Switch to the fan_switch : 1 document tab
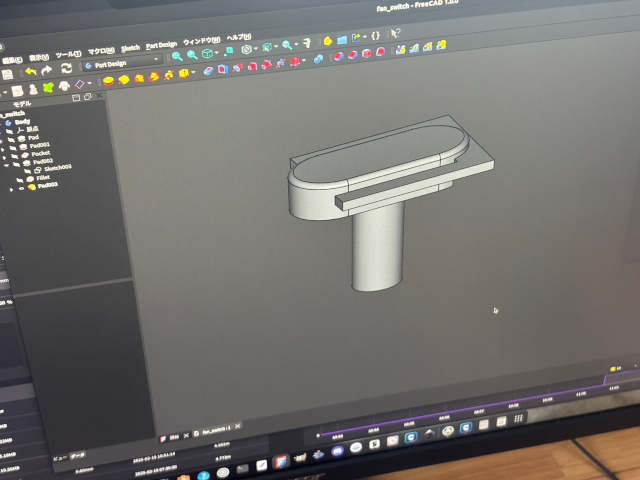 point(217,429)
